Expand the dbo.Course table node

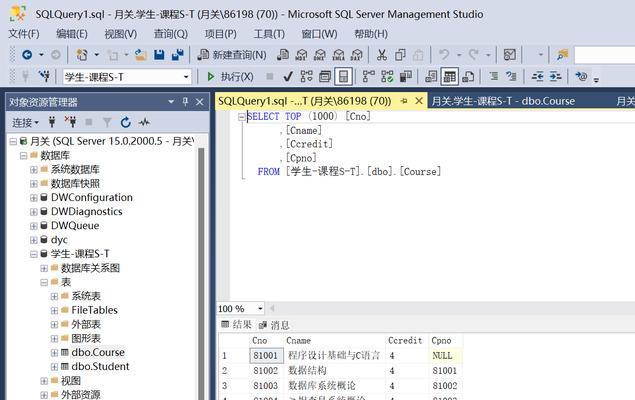54,353
